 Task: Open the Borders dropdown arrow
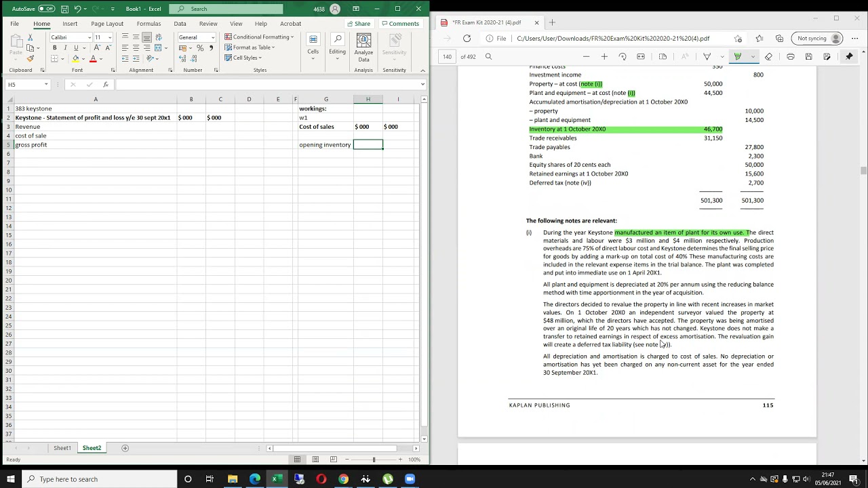[x=62, y=59]
